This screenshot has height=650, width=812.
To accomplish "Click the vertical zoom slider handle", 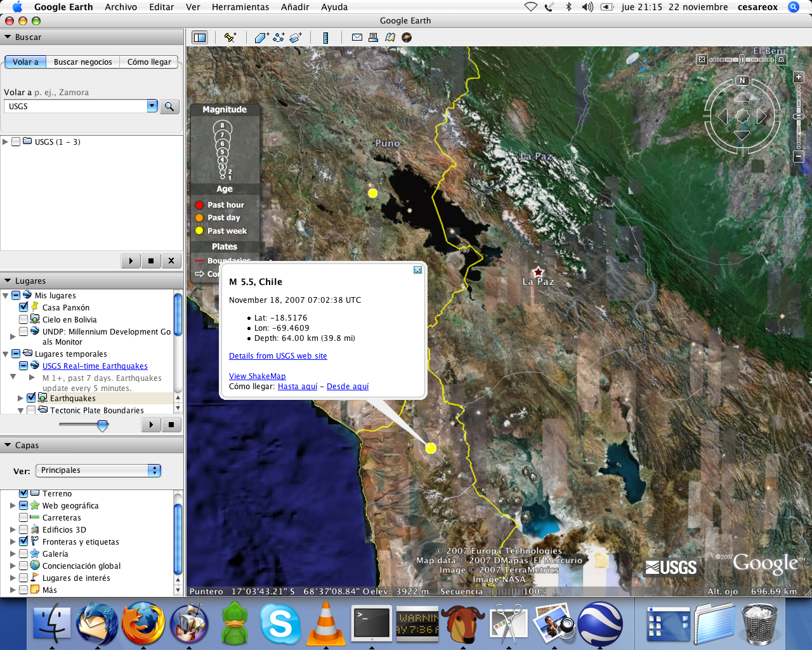I will [x=799, y=117].
